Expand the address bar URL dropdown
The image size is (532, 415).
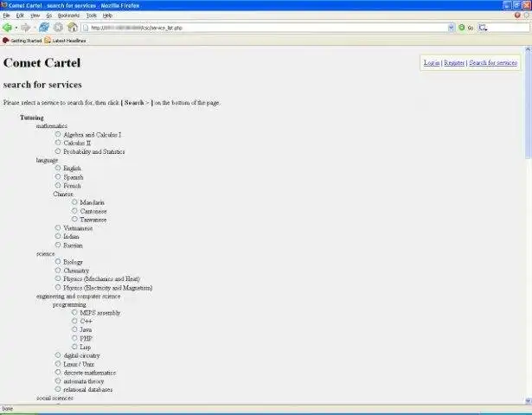(451, 28)
